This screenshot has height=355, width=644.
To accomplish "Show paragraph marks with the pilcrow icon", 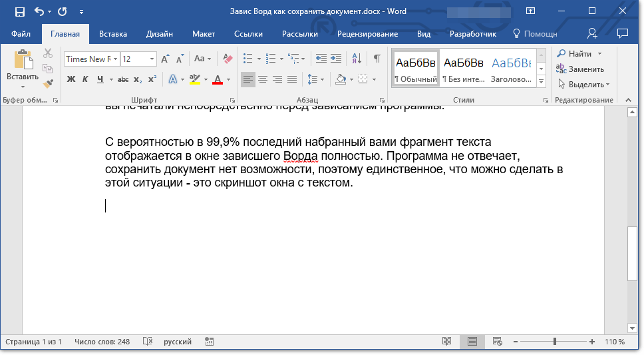I will click(x=377, y=59).
